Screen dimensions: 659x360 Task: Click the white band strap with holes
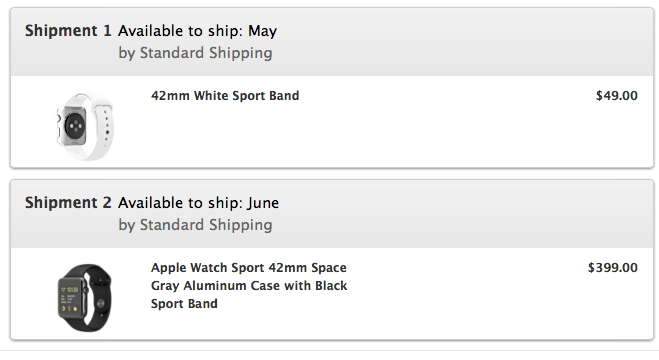(105, 124)
